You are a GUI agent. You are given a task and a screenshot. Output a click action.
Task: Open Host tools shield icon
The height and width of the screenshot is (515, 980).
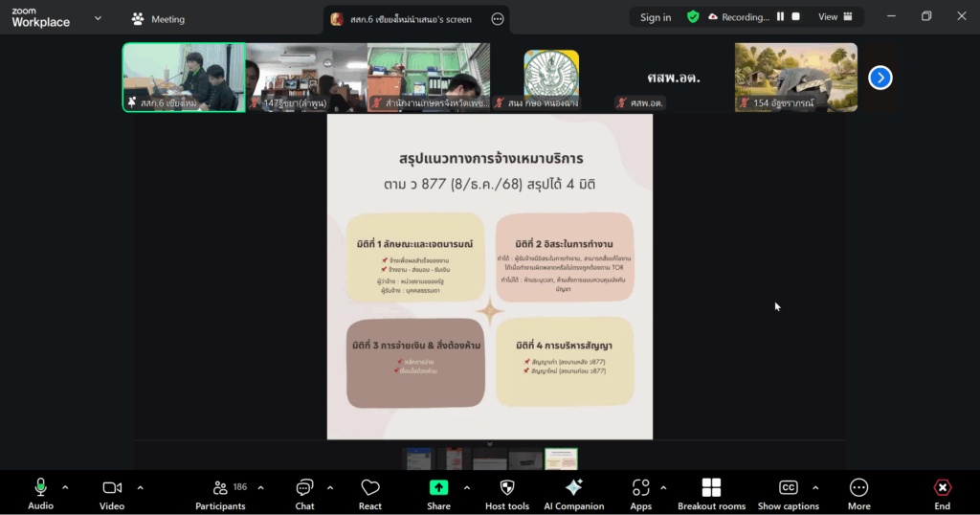coord(507,489)
